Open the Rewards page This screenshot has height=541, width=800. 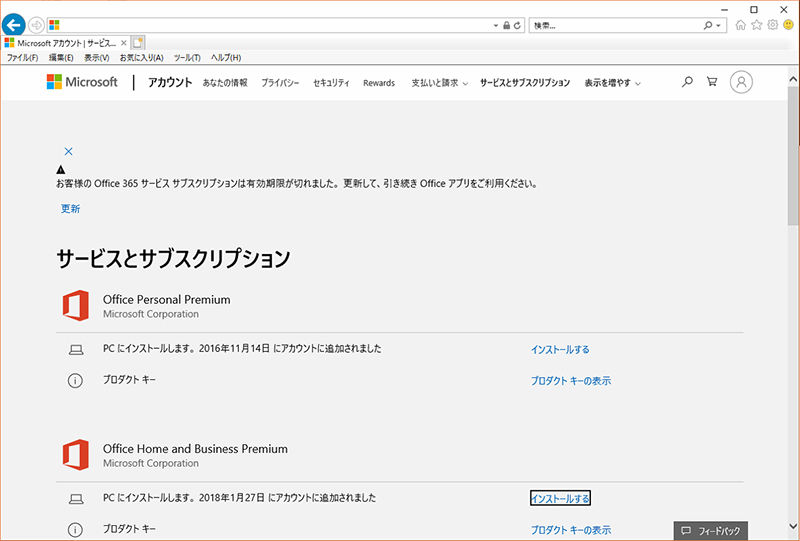click(379, 83)
